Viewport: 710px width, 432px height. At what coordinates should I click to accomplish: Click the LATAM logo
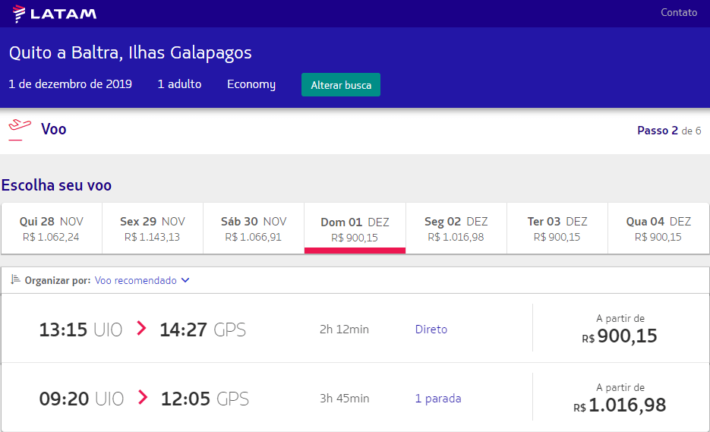(55, 14)
